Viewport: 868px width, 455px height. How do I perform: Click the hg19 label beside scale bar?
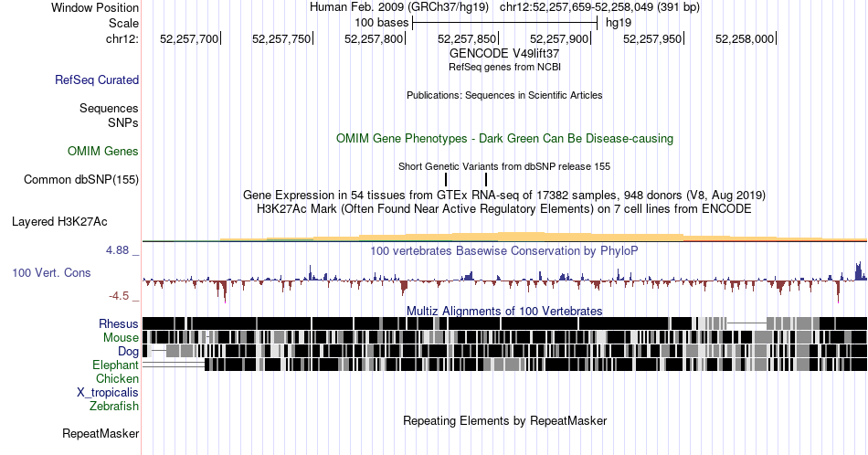point(619,23)
